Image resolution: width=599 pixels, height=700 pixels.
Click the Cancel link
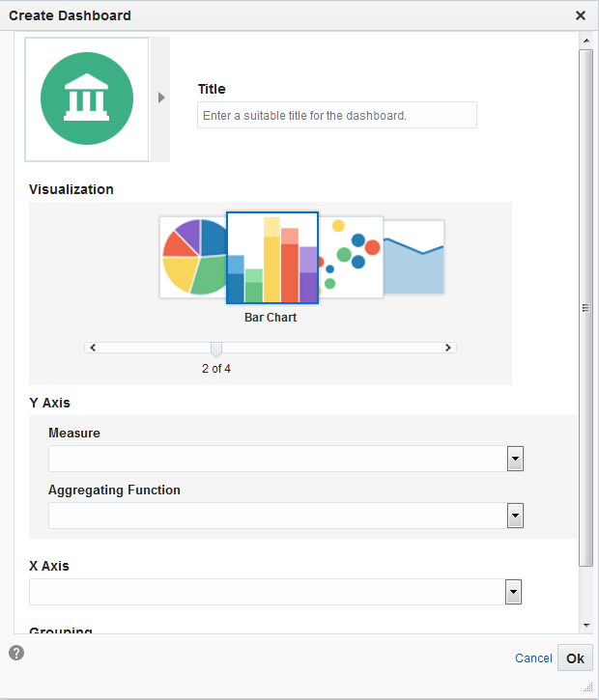click(x=533, y=658)
